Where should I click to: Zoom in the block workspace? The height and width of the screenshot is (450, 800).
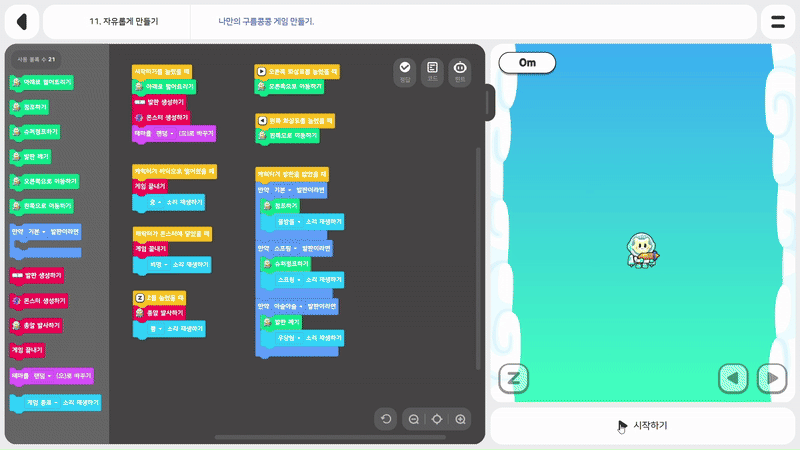point(460,419)
